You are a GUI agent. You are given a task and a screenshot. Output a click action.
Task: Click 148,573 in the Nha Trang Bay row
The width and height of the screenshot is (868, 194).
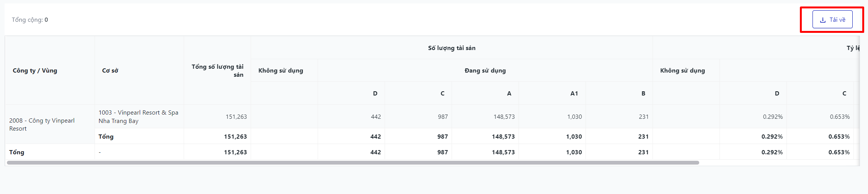click(x=504, y=117)
